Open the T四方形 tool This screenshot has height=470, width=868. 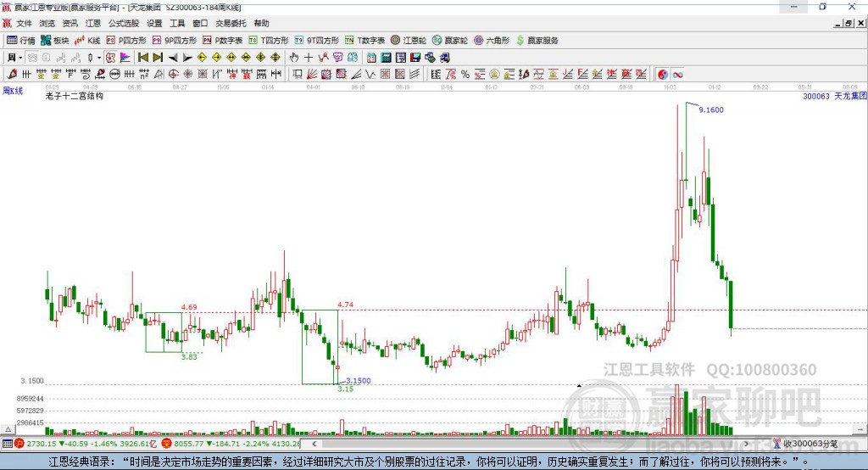click(269, 41)
